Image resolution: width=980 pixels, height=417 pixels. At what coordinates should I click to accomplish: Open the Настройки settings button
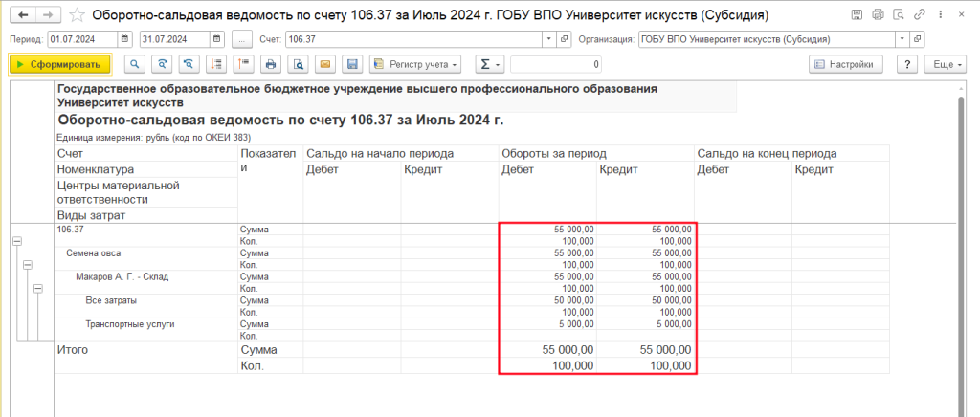(x=846, y=64)
